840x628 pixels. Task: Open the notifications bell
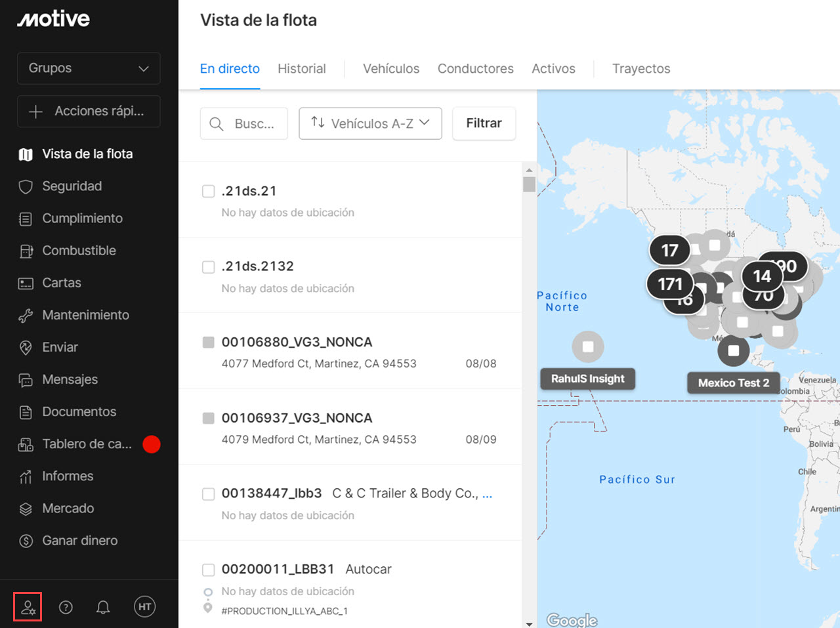(x=103, y=607)
